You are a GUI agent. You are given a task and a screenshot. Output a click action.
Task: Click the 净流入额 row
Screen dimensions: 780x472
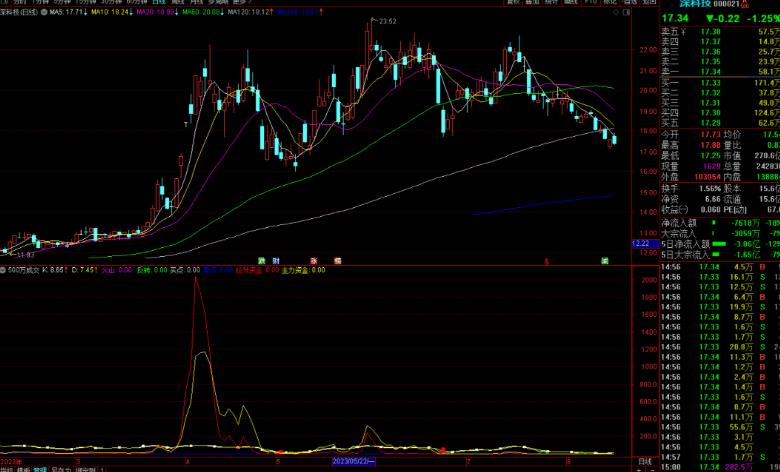(720, 223)
